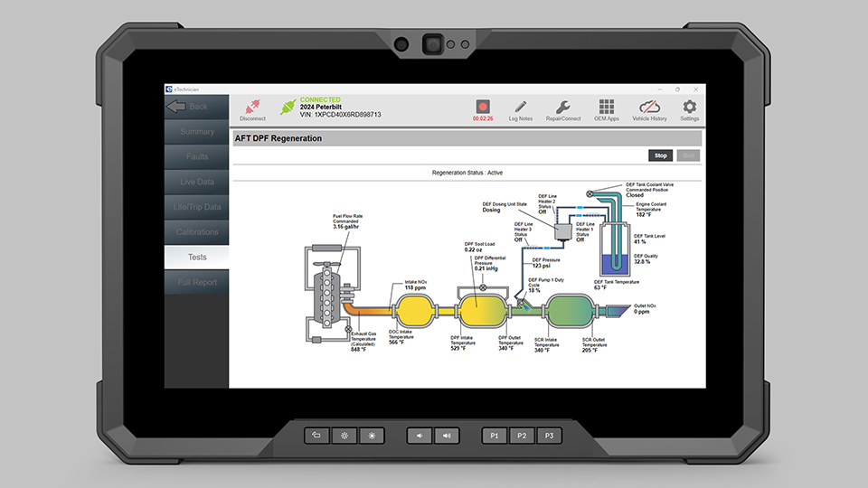Click the DEF Quality 32.8 % reading

[646, 259]
